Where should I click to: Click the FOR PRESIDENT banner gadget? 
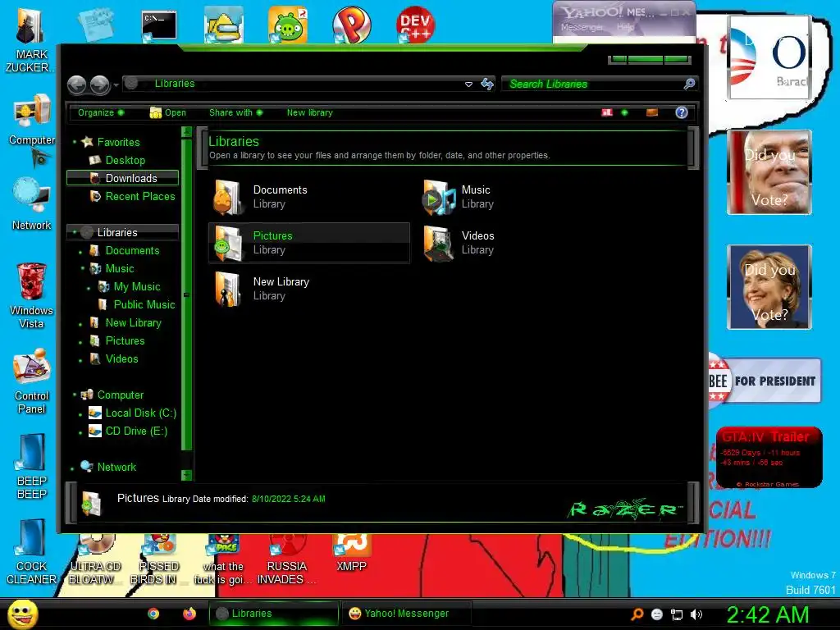coord(765,381)
